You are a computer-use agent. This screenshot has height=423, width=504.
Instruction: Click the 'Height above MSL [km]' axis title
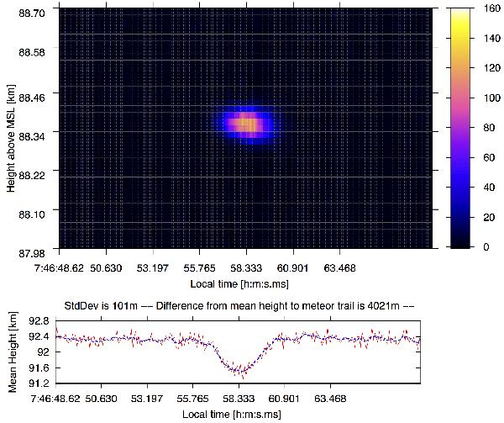coord(12,129)
